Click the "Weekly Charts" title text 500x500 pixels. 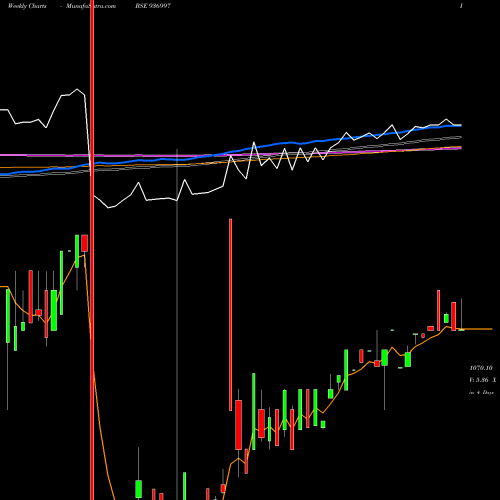pos(27,6)
